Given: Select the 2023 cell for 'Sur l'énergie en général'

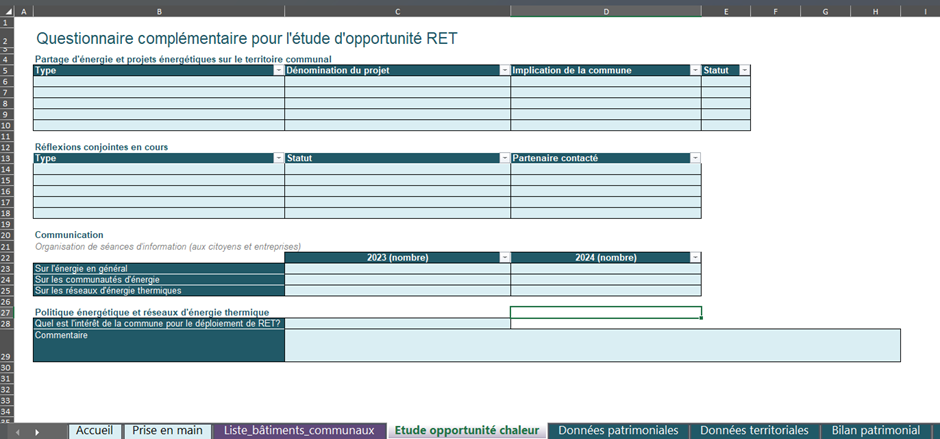Looking at the screenshot, I should pos(397,268).
